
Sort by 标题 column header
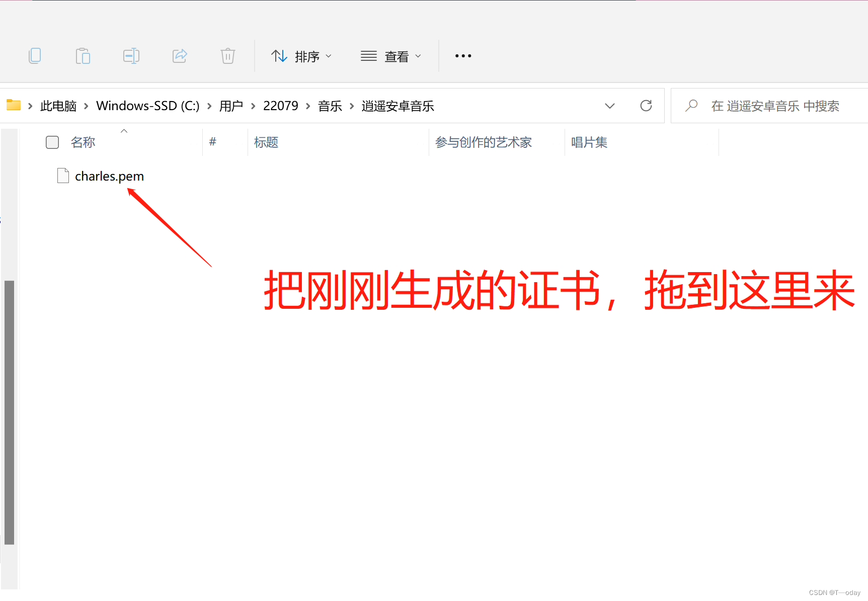(x=266, y=142)
